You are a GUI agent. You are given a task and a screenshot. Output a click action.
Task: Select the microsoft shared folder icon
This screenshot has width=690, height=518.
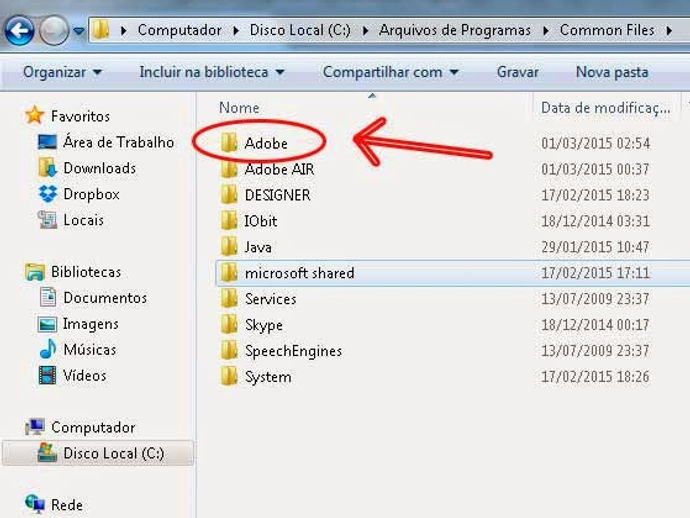(229, 272)
